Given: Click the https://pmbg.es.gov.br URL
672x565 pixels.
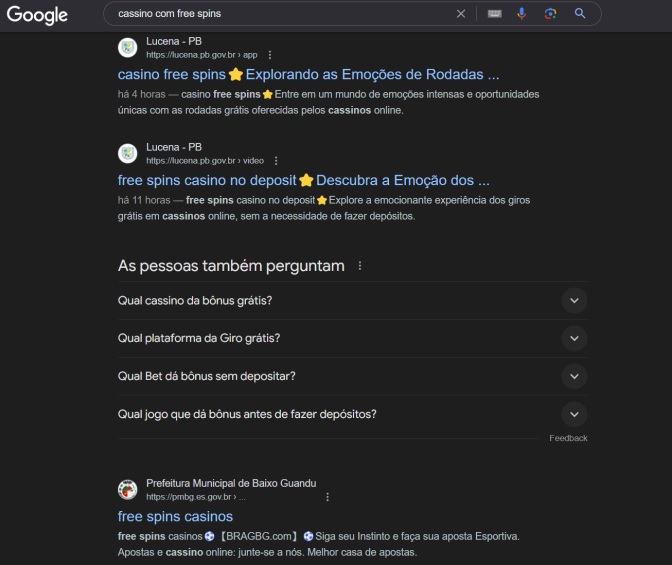Looking at the screenshot, I should pos(196,497).
